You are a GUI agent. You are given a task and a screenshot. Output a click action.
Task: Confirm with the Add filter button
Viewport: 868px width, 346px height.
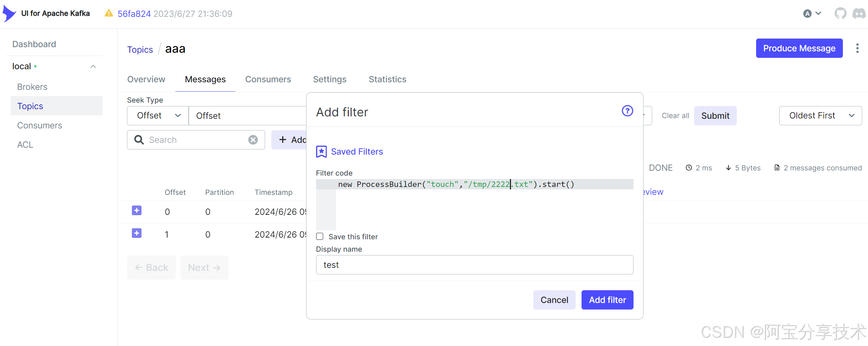[x=607, y=300]
